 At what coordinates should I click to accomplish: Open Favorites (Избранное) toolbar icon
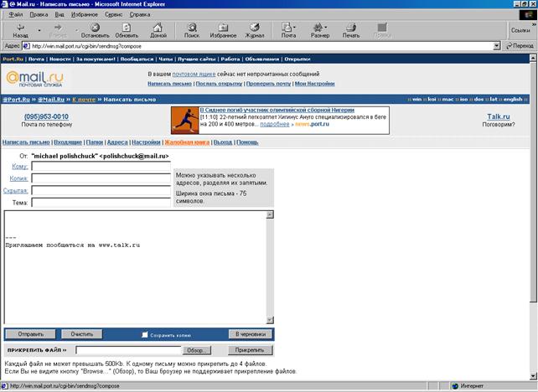(223, 30)
